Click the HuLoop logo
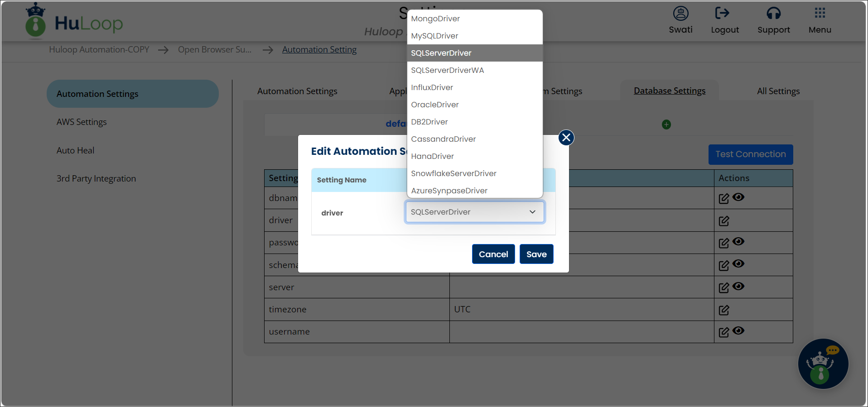868x407 pixels. (x=75, y=21)
